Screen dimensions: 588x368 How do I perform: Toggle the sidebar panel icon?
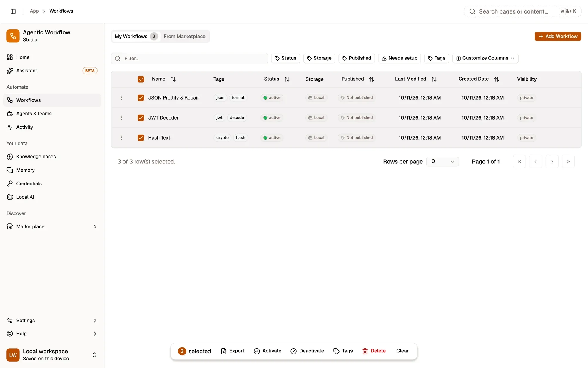13,11
